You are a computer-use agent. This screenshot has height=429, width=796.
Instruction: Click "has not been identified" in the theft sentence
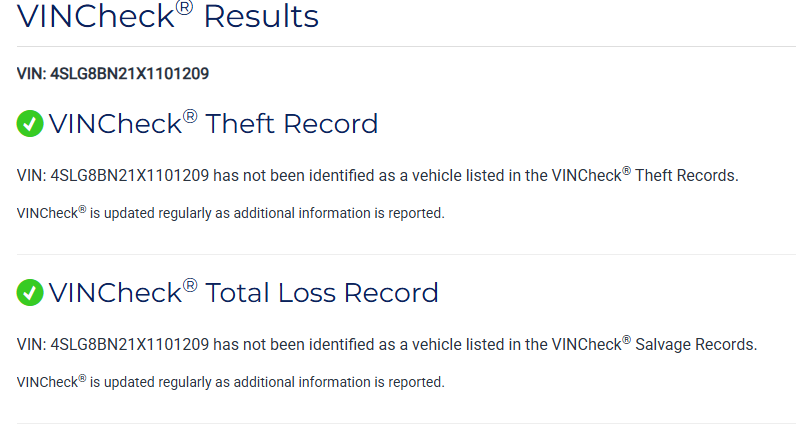pyautogui.click(x=290, y=176)
